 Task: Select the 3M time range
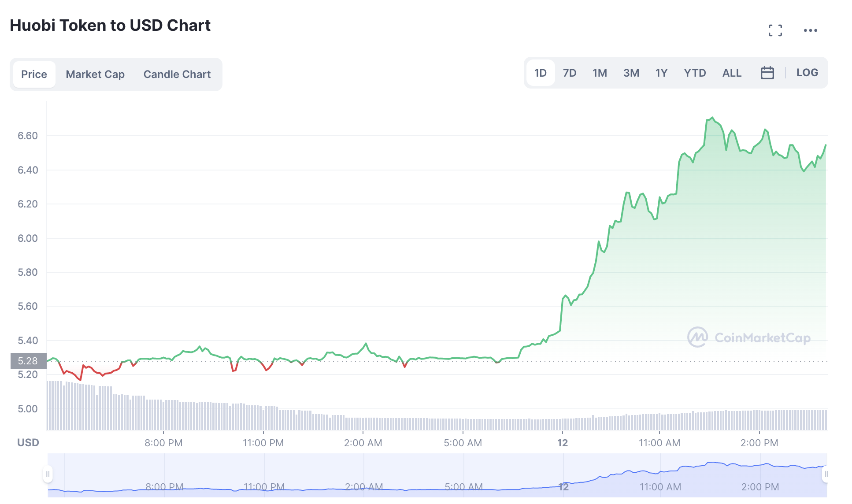[631, 73]
